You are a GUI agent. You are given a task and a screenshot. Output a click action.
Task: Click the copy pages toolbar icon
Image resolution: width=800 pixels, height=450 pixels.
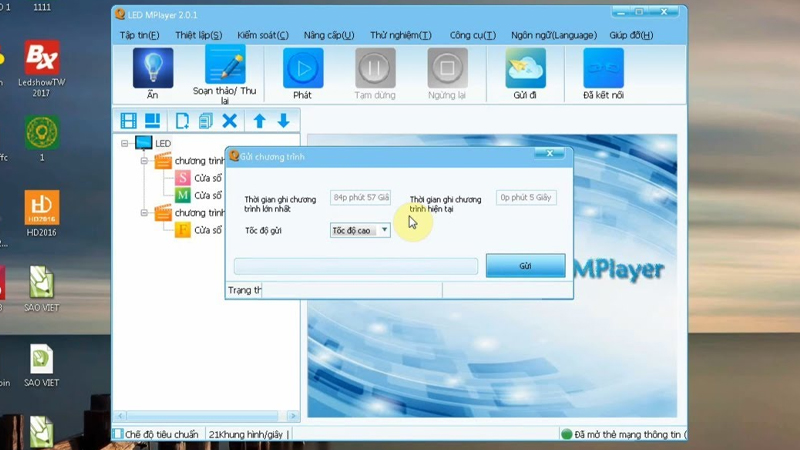(x=206, y=121)
